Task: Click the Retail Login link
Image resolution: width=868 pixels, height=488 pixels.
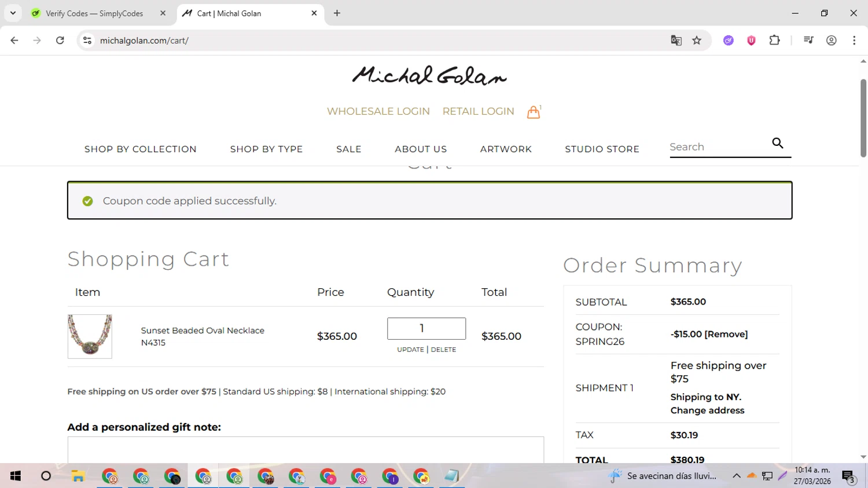Action: (478, 111)
